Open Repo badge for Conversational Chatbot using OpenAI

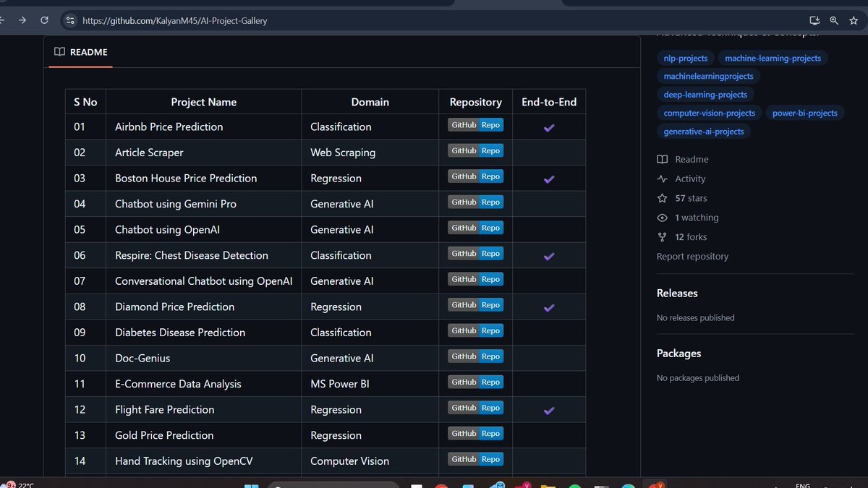pos(475,279)
